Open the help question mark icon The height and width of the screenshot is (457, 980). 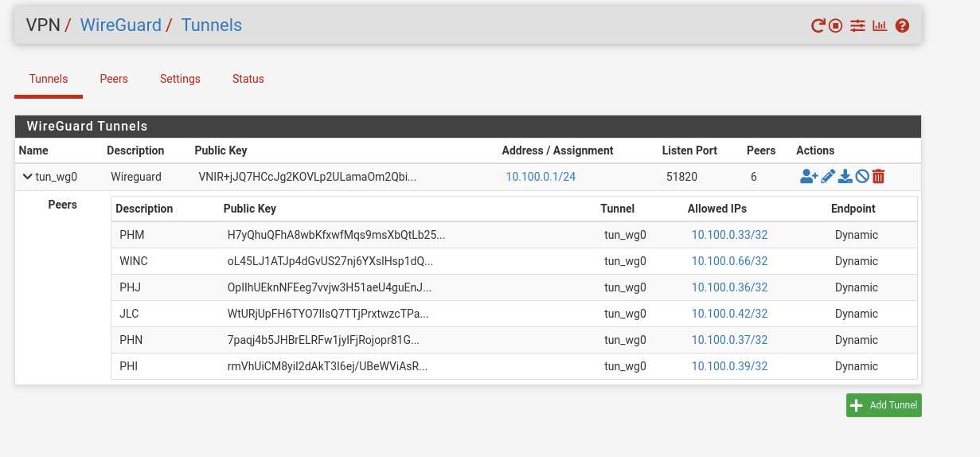[902, 25]
